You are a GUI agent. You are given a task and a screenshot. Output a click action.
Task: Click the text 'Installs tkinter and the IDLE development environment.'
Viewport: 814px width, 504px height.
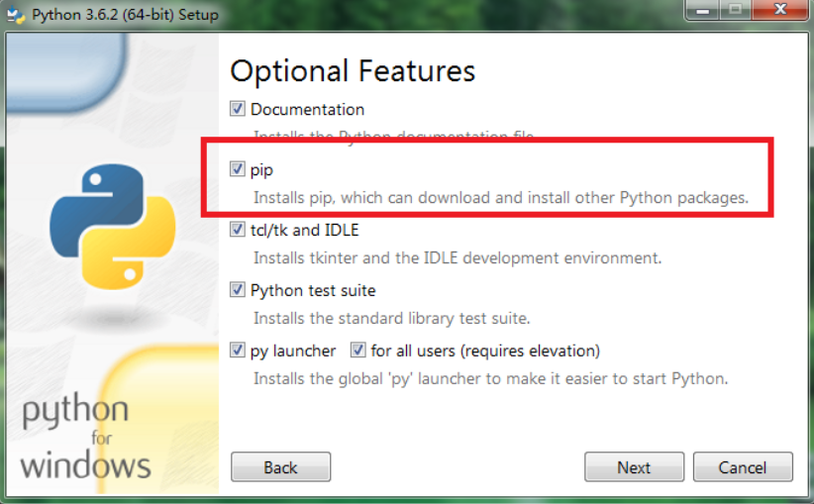[x=458, y=258]
